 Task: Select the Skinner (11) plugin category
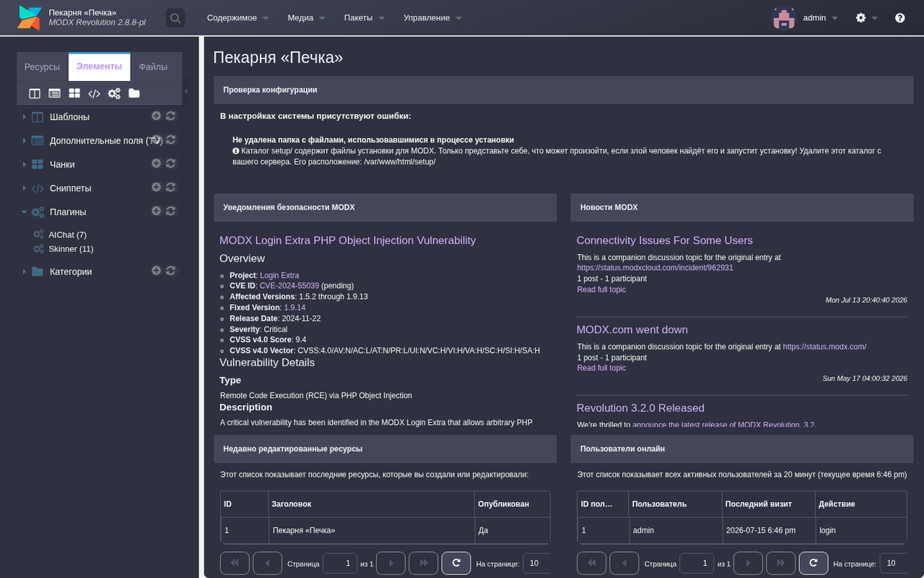pyautogui.click(x=71, y=249)
